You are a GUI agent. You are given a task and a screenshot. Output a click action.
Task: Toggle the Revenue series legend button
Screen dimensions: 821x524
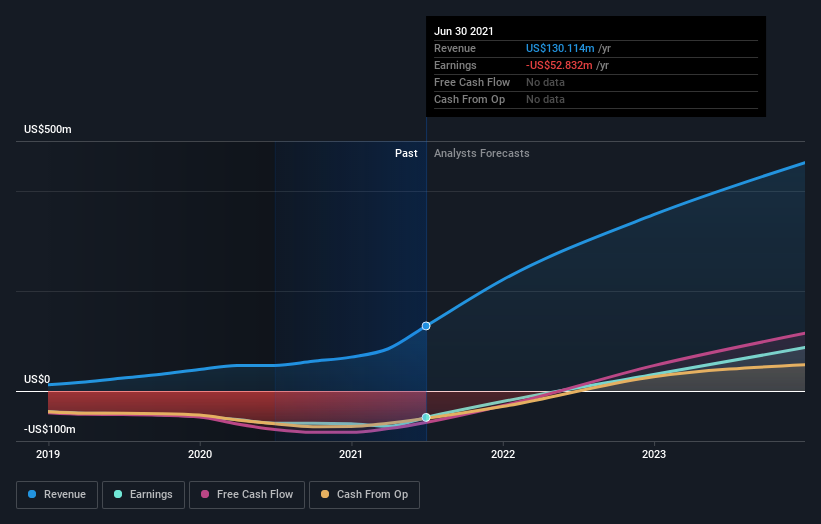click(x=57, y=495)
